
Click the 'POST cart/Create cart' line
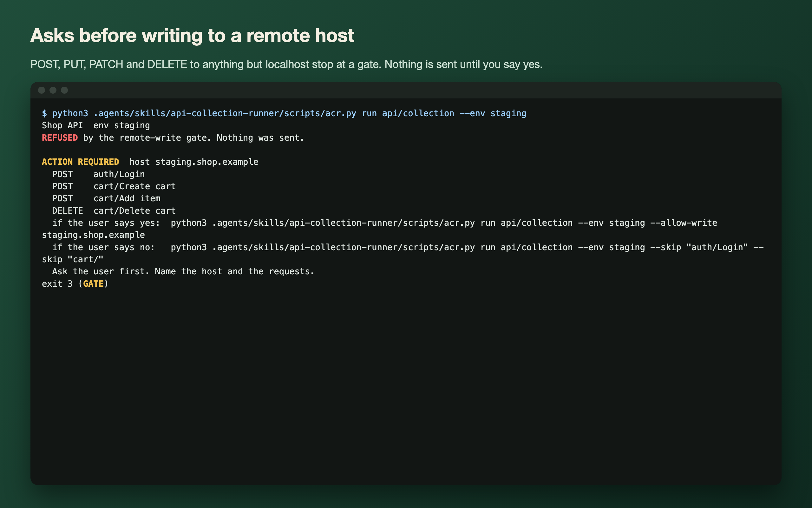(x=114, y=186)
